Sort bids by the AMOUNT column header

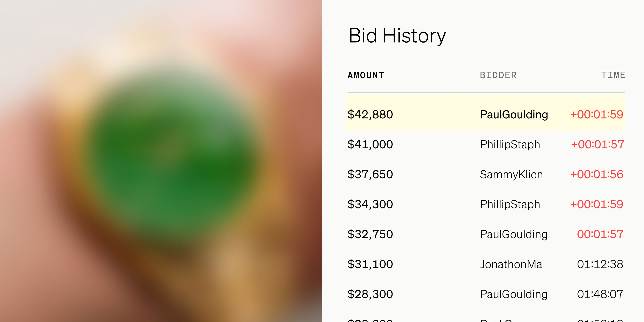click(x=366, y=75)
